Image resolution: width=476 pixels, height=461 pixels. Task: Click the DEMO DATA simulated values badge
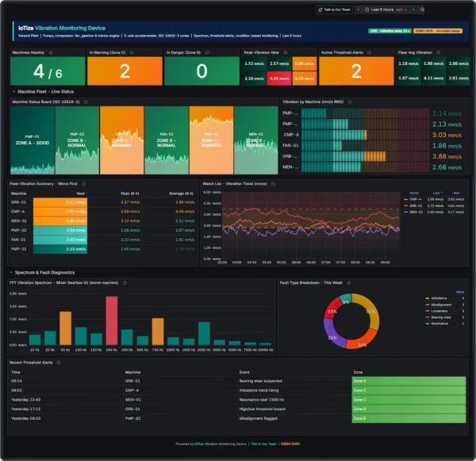pos(438,31)
